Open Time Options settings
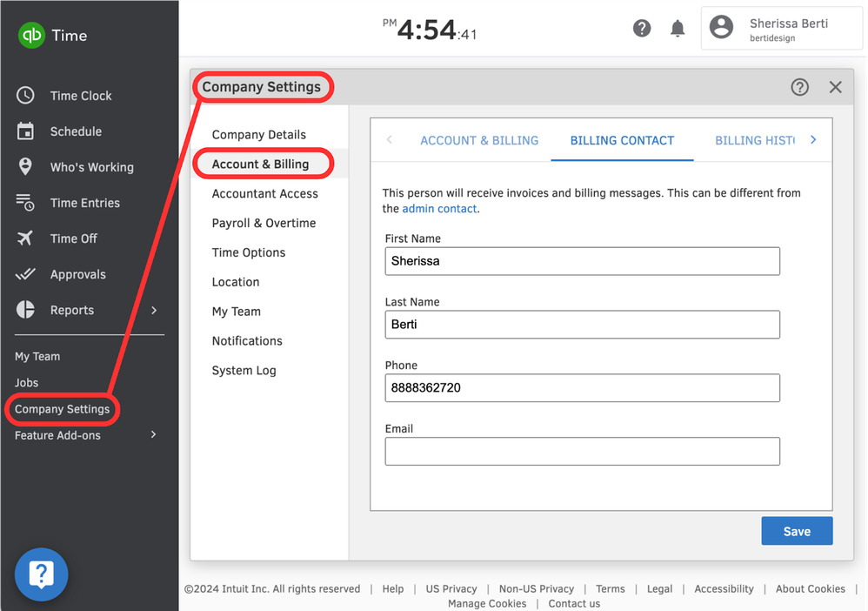 coord(249,252)
